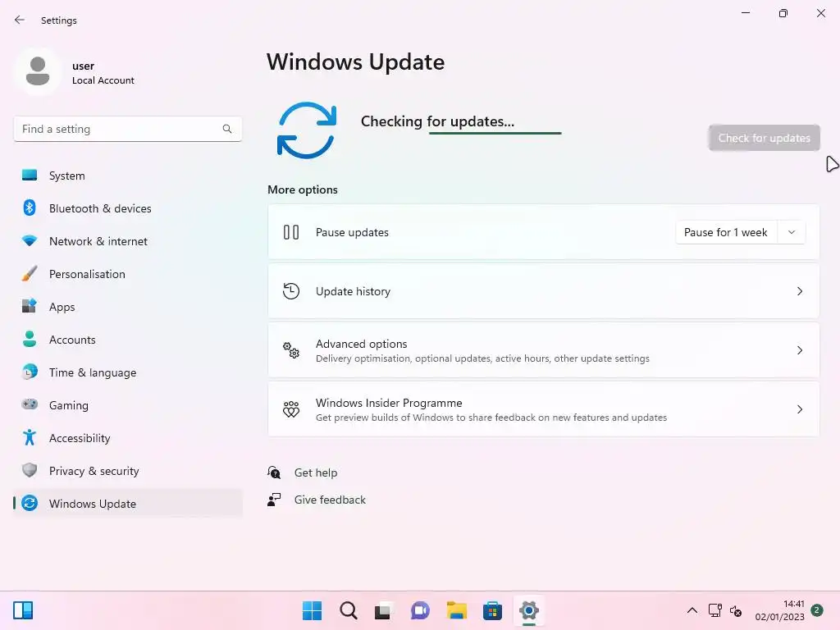Viewport: 840px width, 630px height.
Task: Click the Check for updates button
Action: point(764,138)
